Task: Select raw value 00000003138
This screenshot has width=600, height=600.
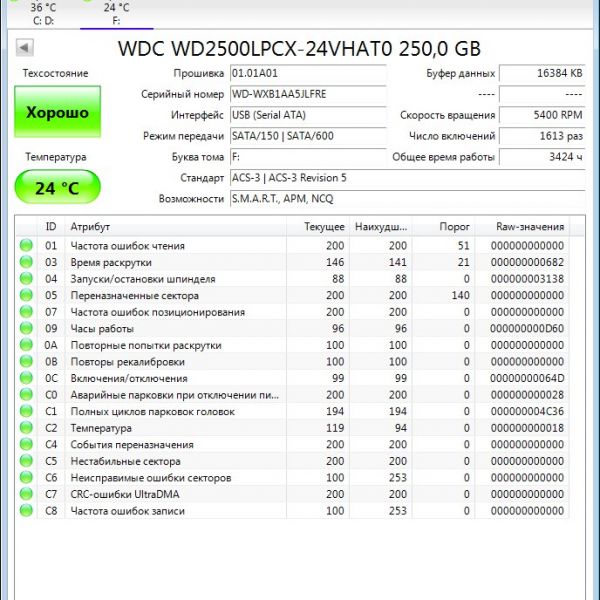Action: tap(527, 279)
